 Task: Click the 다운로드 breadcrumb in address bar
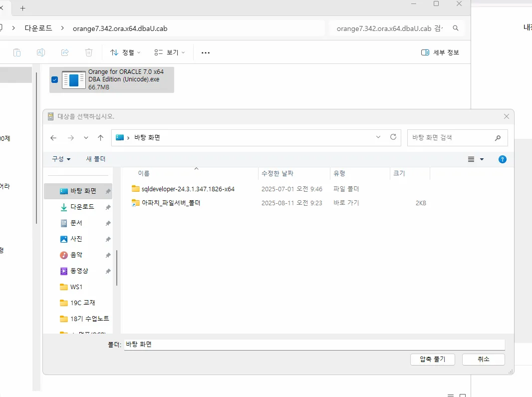[x=38, y=28]
